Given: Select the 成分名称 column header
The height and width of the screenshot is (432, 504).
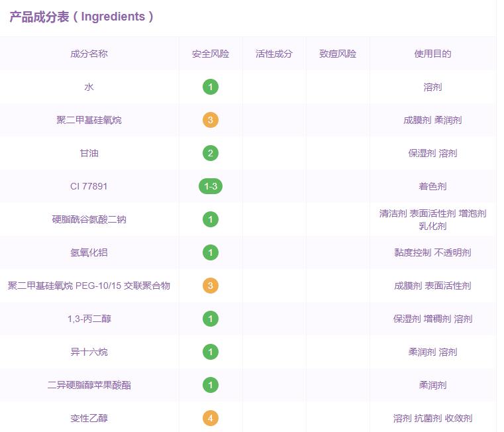Looking at the screenshot, I should (x=89, y=54).
